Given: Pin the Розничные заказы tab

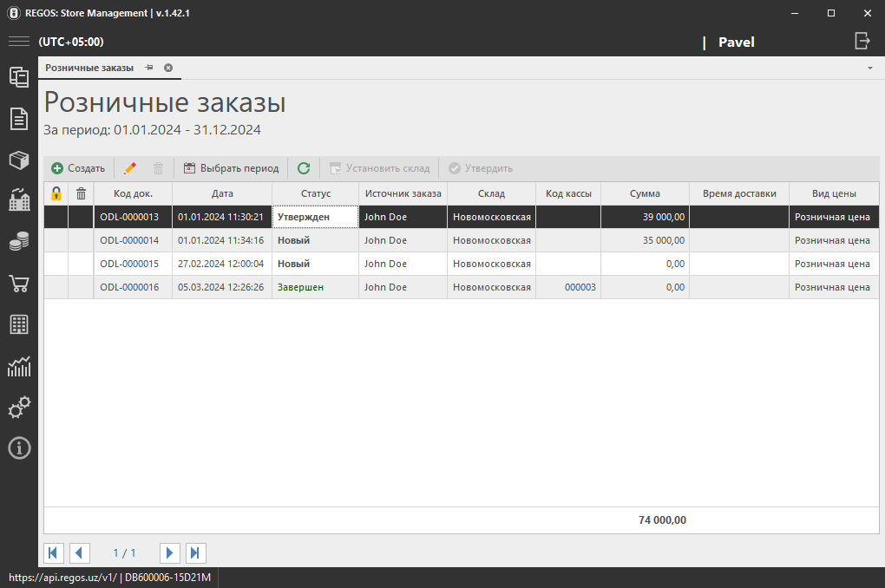Looking at the screenshot, I should (x=149, y=68).
